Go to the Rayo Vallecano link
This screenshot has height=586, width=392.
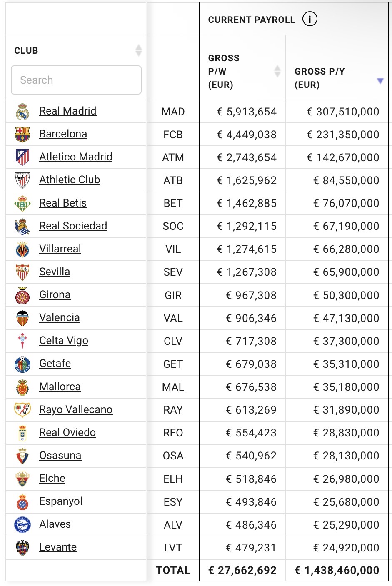click(x=76, y=409)
